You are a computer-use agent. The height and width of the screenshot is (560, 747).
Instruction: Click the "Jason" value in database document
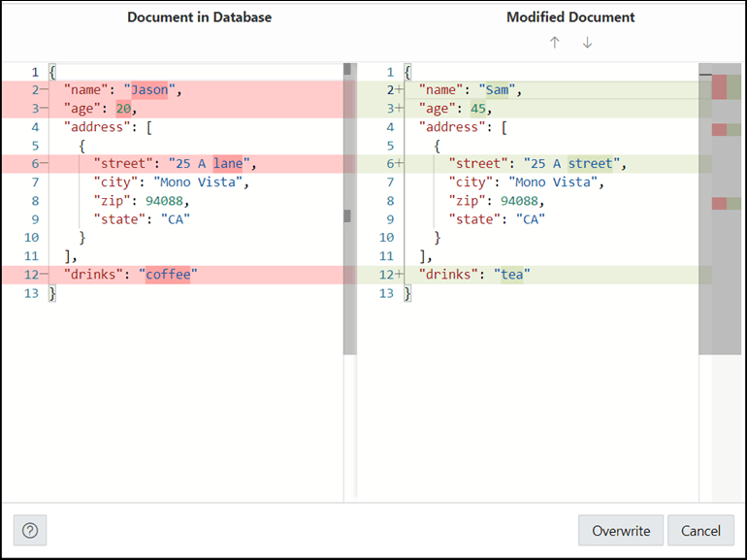tap(149, 89)
